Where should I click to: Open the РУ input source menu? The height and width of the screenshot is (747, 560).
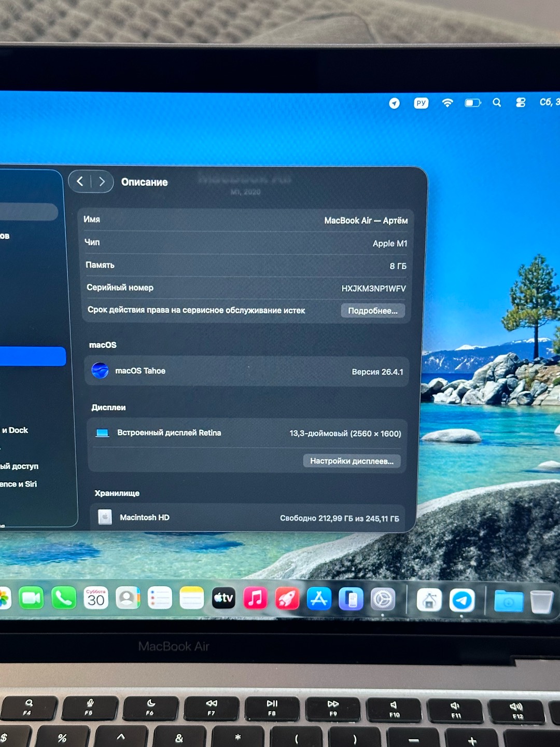[421, 103]
